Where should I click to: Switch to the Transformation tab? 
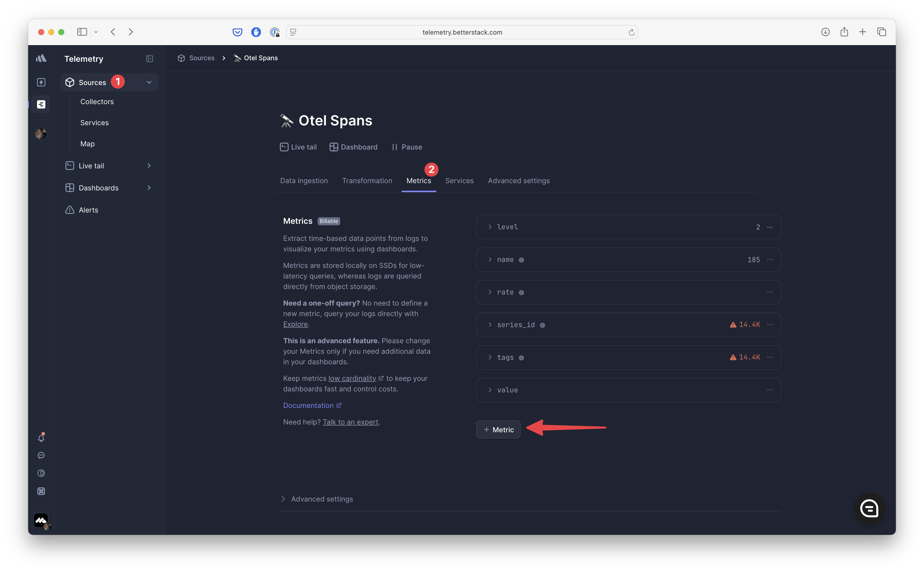(367, 181)
